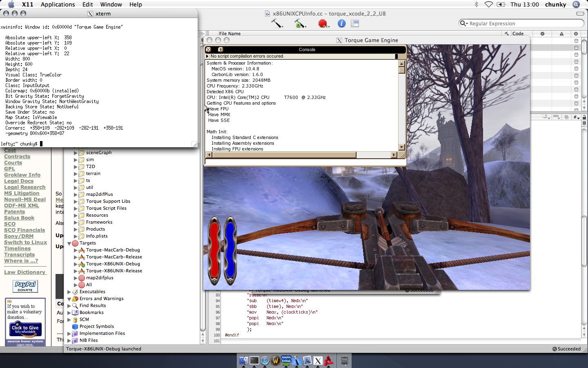Tick the third target checkbox in file list

[x=576, y=55]
